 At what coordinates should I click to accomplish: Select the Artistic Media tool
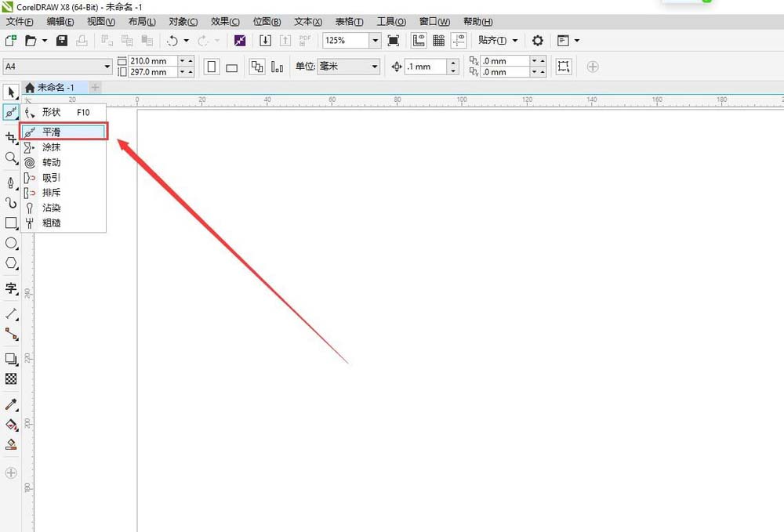[11, 202]
